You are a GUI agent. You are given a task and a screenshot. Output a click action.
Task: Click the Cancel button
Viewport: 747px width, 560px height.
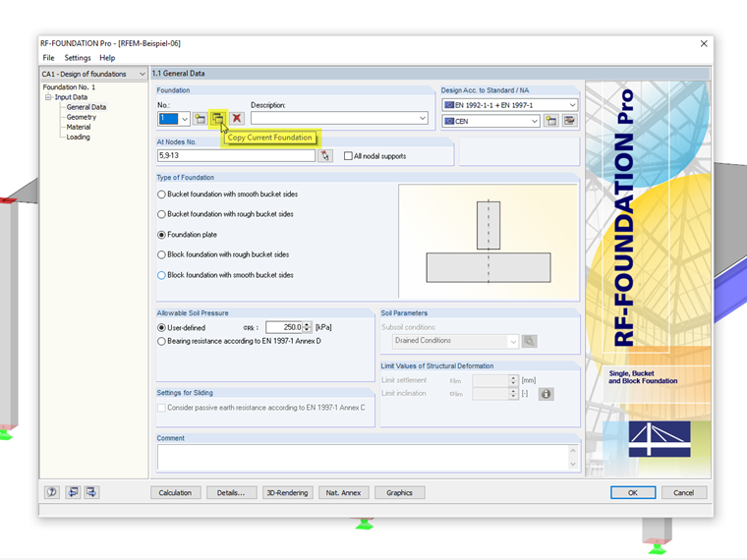tap(684, 492)
